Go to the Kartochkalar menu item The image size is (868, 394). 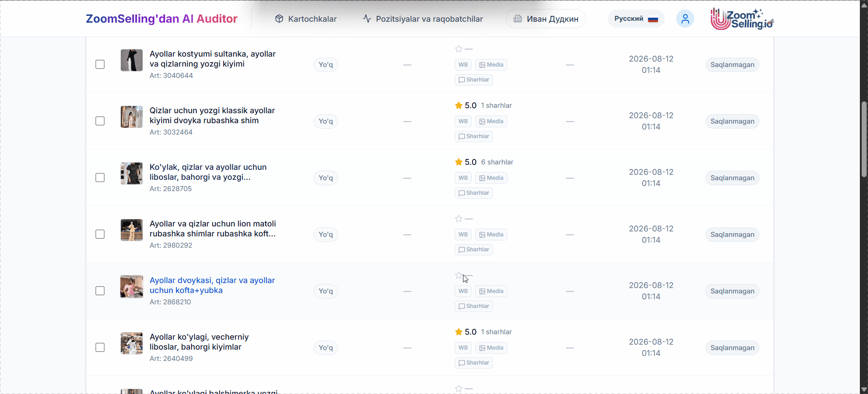click(x=306, y=19)
